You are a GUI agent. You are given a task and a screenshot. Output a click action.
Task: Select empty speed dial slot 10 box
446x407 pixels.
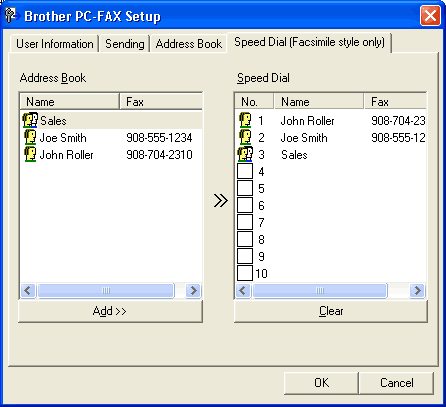point(245,273)
